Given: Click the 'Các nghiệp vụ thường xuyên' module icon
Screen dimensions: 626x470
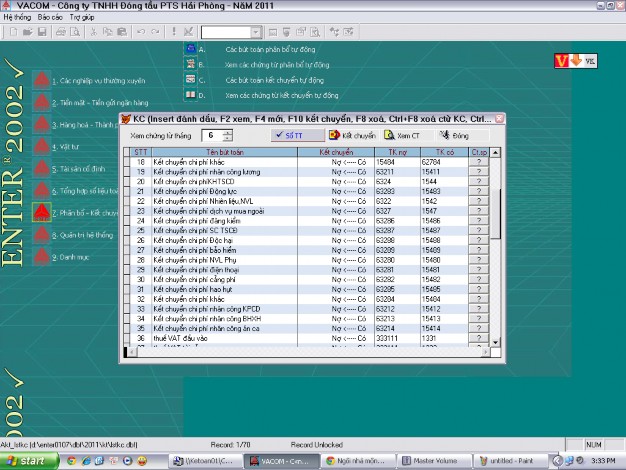Looking at the screenshot, I should coord(41,80).
